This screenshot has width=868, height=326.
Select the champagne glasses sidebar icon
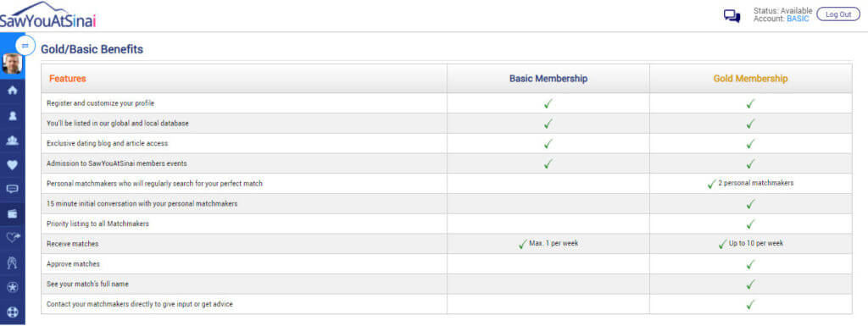pos(12,262)
